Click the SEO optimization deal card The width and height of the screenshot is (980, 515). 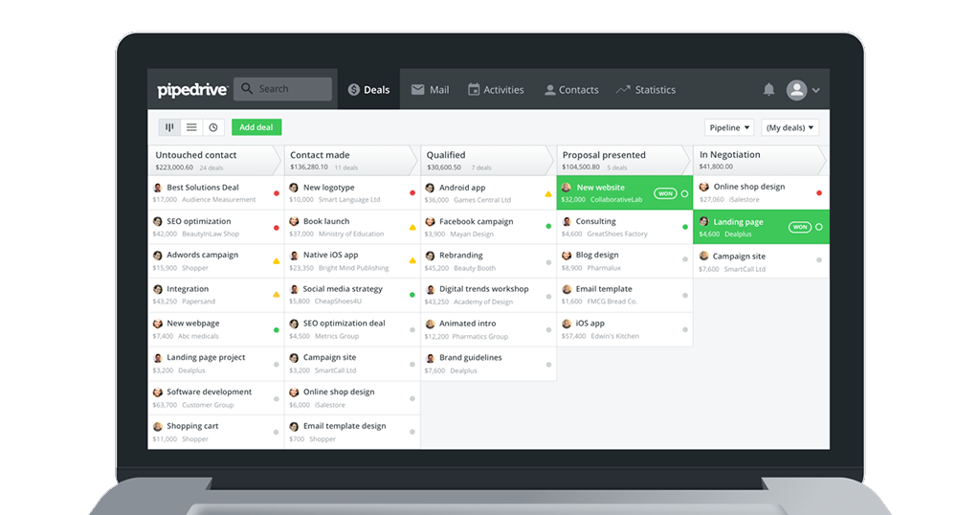(x=215, y=228)
